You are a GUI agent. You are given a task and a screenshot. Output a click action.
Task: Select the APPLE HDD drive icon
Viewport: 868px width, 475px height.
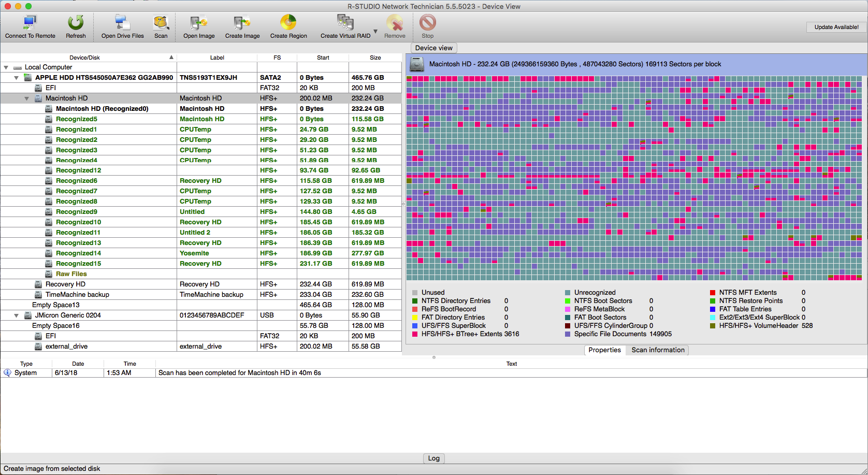tap(28, 78)
